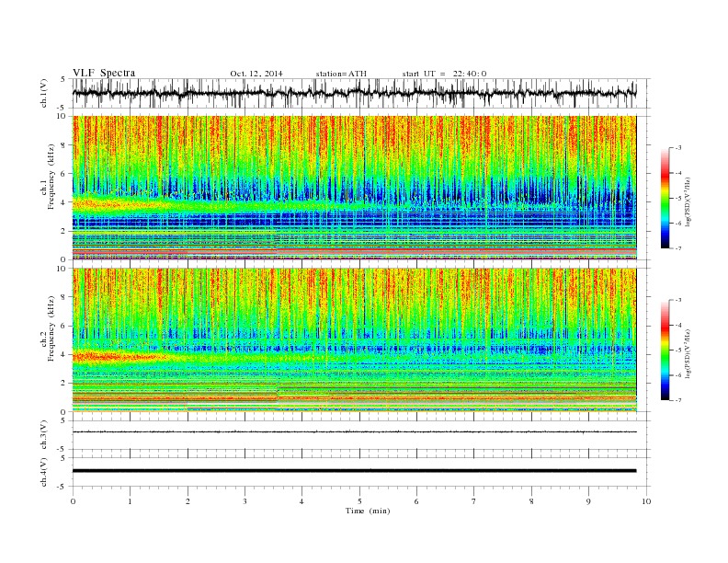
Task: Click the ch.1 voltage waveform trace
Action: (354, 93)
